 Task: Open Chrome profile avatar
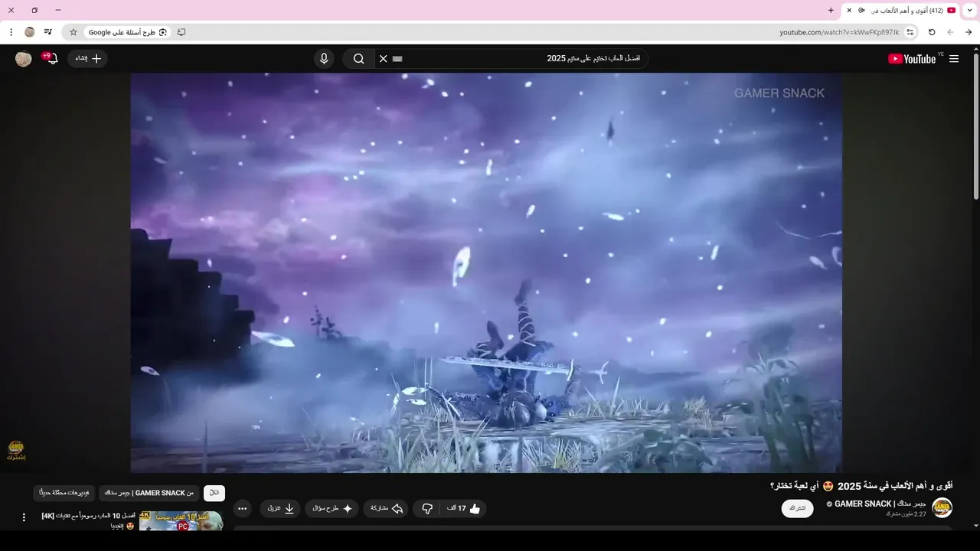pos(30,32)
